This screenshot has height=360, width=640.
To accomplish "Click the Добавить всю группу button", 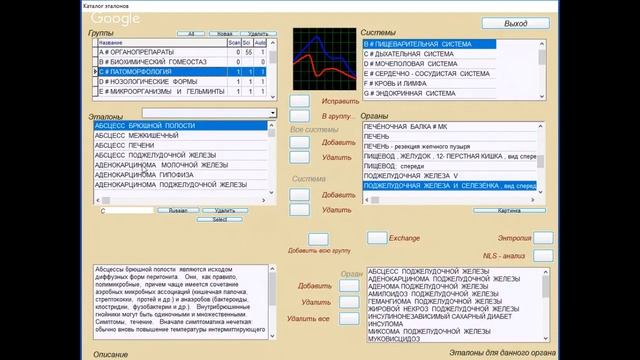I will click(318, 239).
